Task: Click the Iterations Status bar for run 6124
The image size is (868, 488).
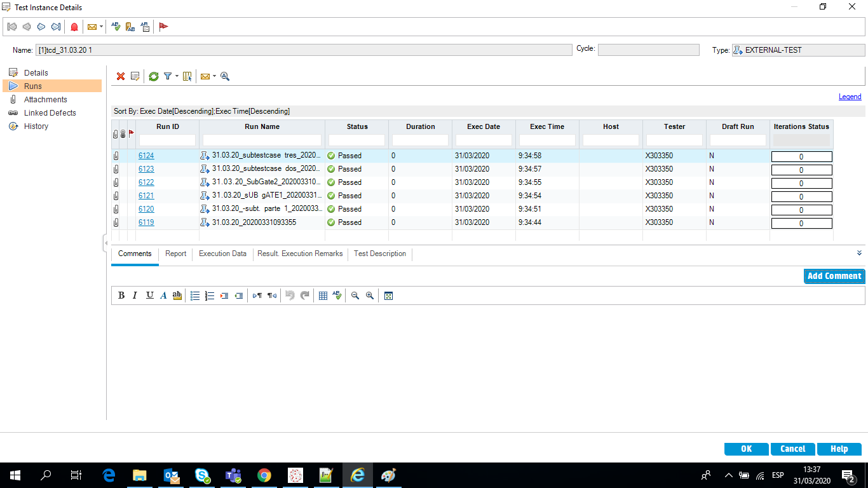Action: 801,156
